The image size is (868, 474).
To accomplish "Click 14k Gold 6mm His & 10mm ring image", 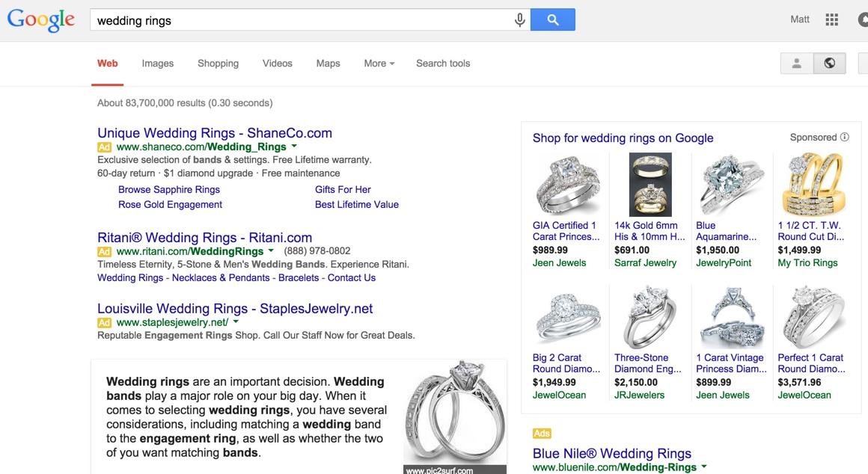I will tap(650, 185).
